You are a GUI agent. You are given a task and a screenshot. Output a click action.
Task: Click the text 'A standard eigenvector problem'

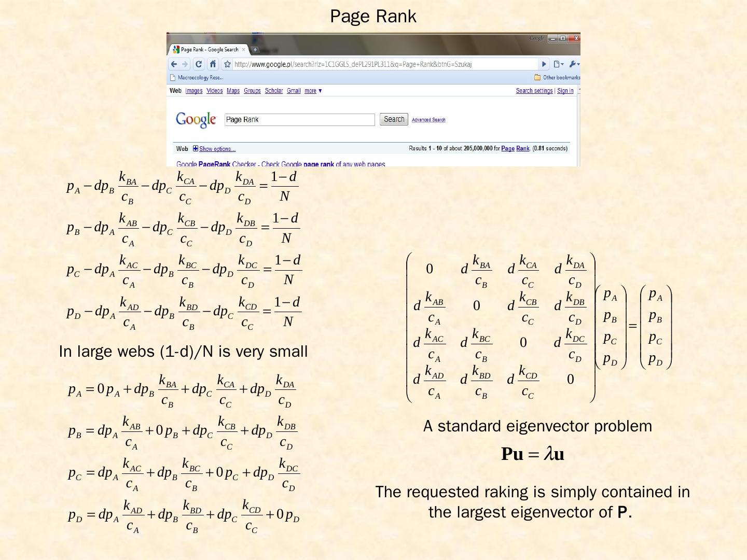click(537, 426)
